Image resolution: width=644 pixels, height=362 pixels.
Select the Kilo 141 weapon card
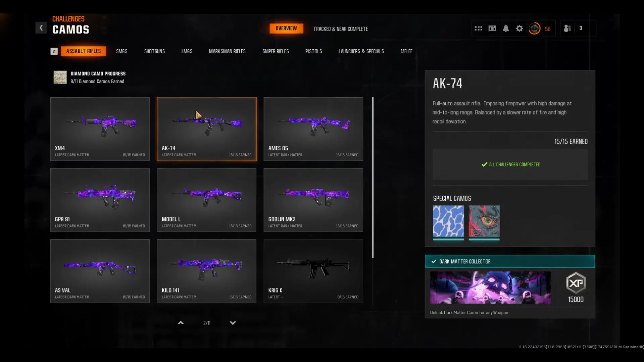tap(207, 271)
